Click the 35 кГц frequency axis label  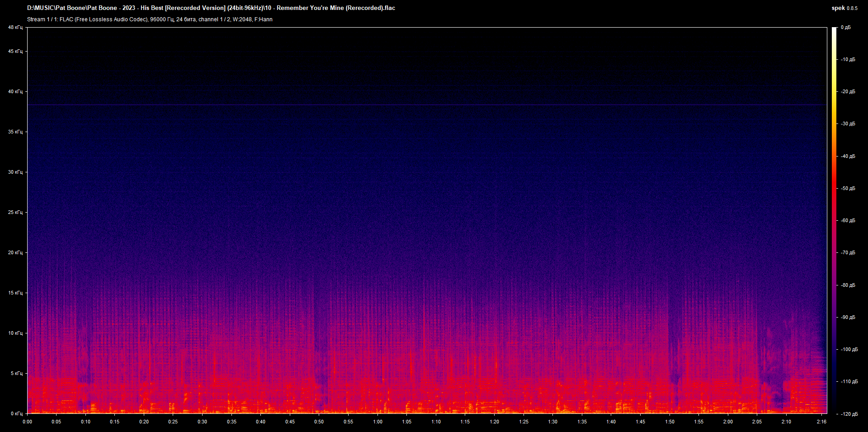15,132
